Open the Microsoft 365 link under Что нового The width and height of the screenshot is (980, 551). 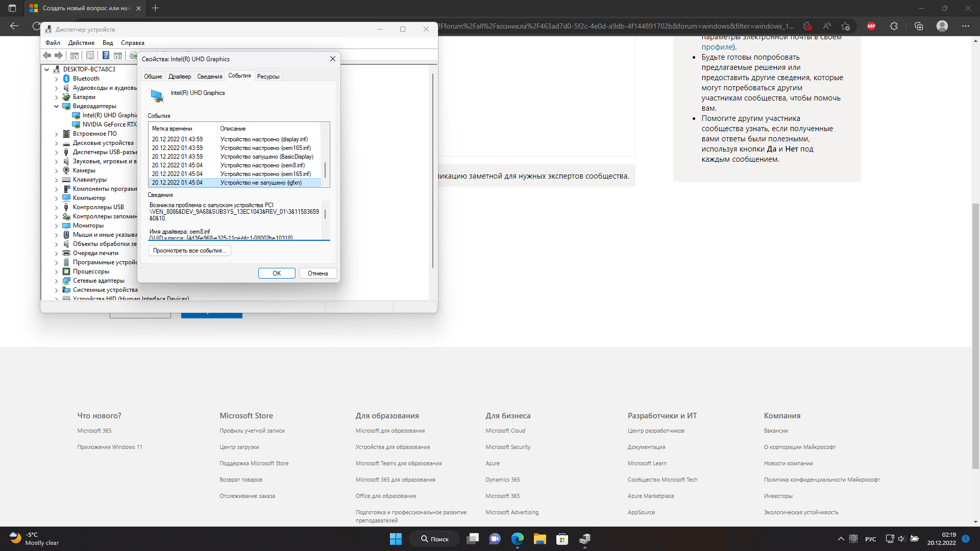(x=94, y=431)
